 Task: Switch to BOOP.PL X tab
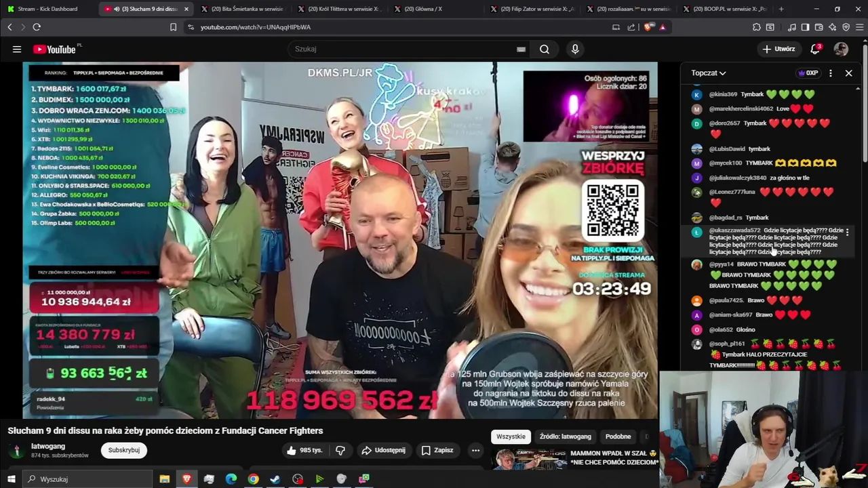coord(726,9)
